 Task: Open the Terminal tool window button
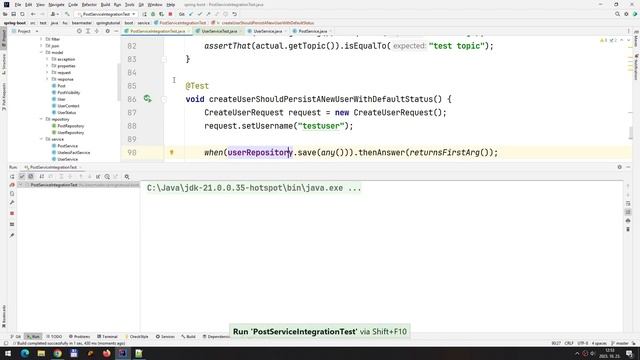coord(107,336)
